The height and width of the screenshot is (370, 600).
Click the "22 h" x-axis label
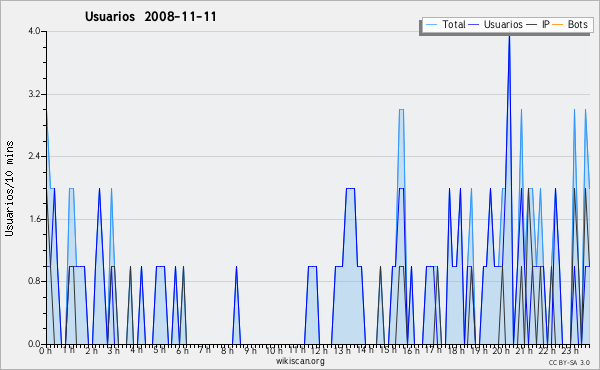point(546,350)
